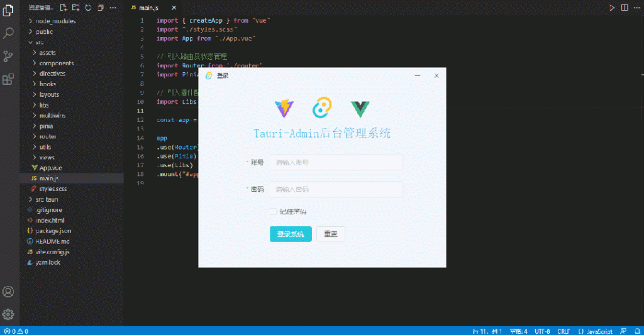Image resolution: width=644 pixels, height=335 pixels.
Task: Open the Manage gear icon
Action: [x=8, y=314]
